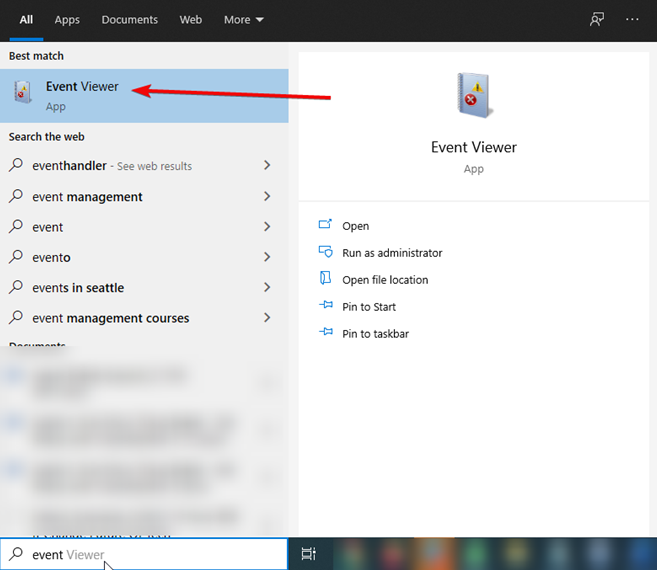The width and height of the screenshot is (657, 570).
Task: Click search icon beside eventhandler
Action: tap(16, 165)
